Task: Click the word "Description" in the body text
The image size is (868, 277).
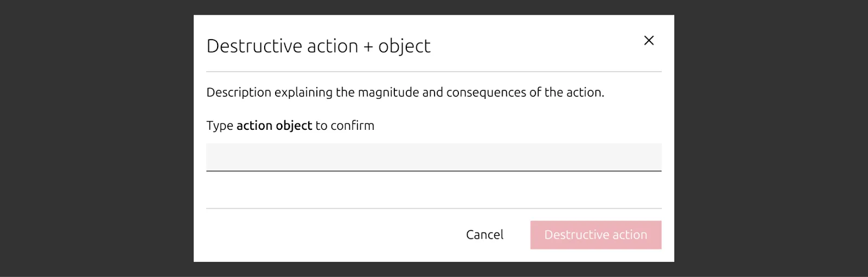Action: 239,92
